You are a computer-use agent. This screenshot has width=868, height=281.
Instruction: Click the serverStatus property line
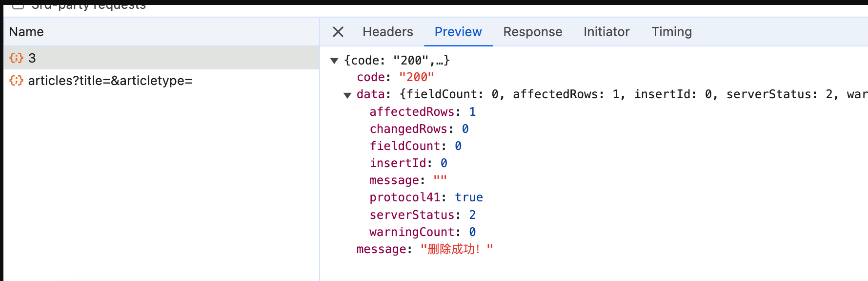422,215
